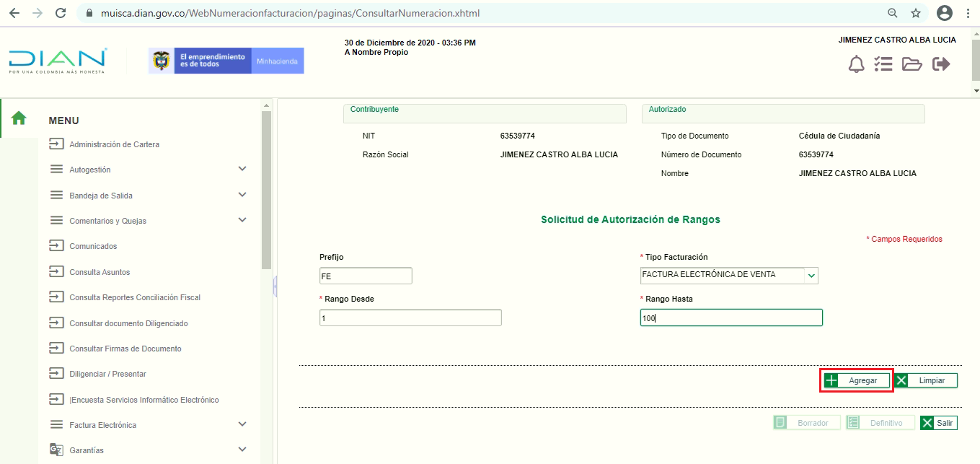The height and width of the screenshot is (464, 980).
Task: Click the DIAN logo
Action: 58,61
